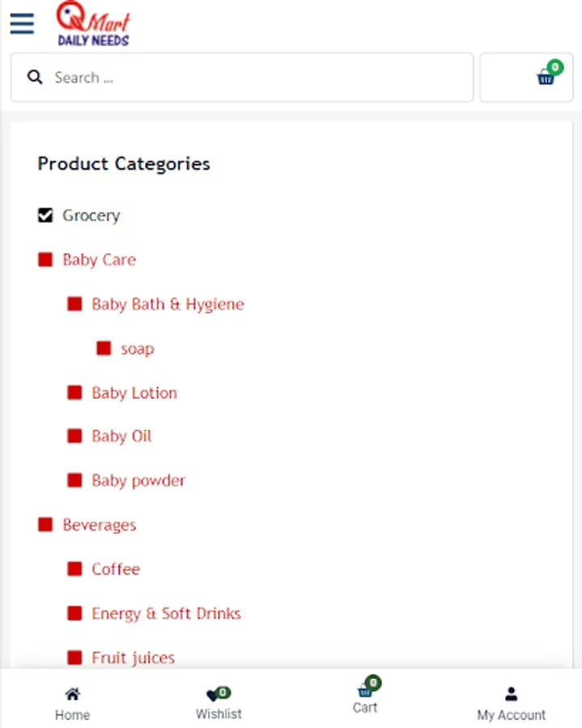
Task: Go to Home in bottom bar
Action: pyautogui.click(x=72, y=703)
